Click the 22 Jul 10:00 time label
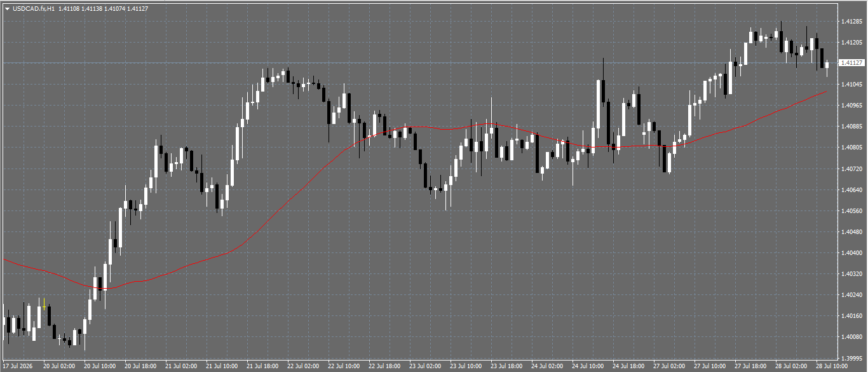868x372 pixels. click(344, 367)
